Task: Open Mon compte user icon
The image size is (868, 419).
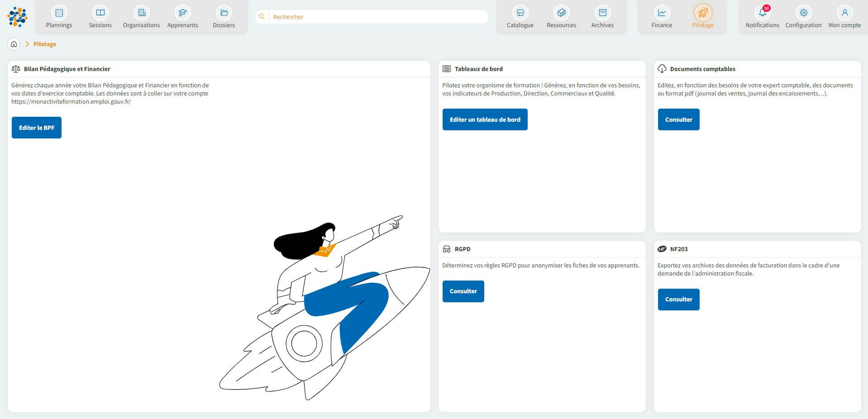Action: pos(844,13)
